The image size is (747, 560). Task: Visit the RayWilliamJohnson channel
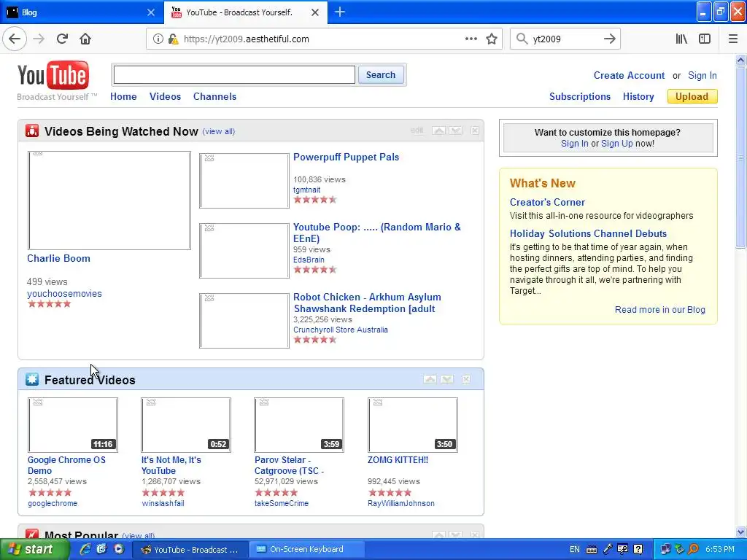click(x=401, y=503)
